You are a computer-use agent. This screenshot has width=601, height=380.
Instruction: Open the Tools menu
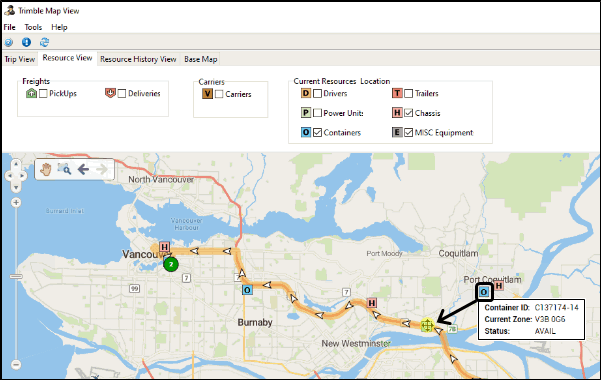pyautogui.click(x=33, y=27)
